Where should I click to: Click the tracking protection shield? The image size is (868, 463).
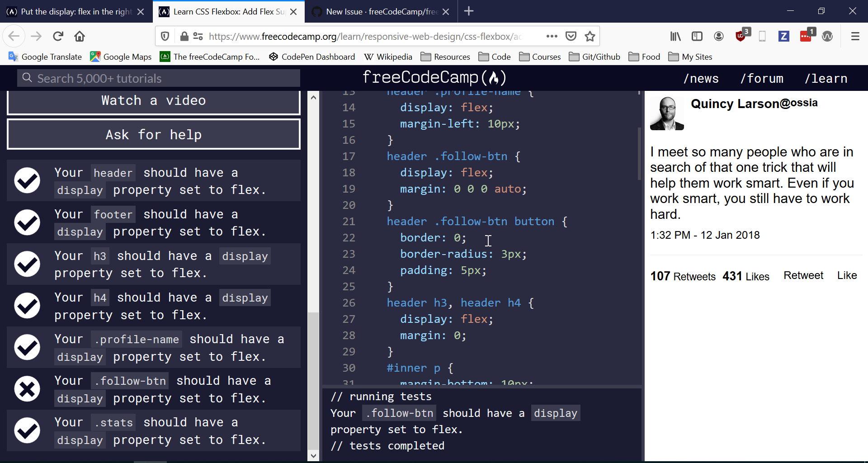[165, 36]
